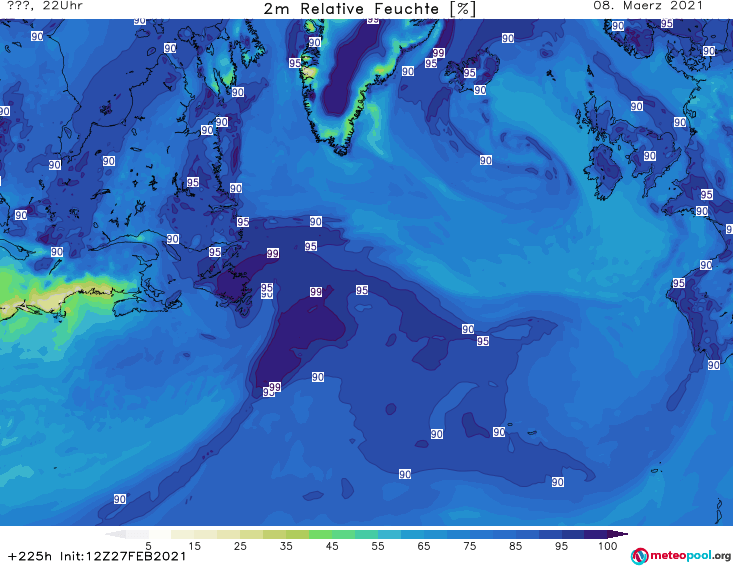Click the 'Init:12Z27FEB2021' run label
This screenshot has height=566, width=733.
click(x=123, y=556)
